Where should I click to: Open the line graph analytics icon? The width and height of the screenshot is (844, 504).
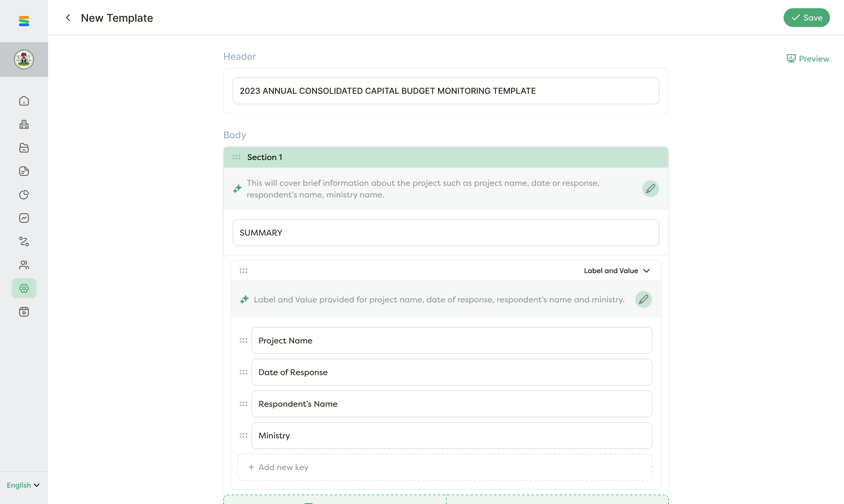click(x=24, y=218)
